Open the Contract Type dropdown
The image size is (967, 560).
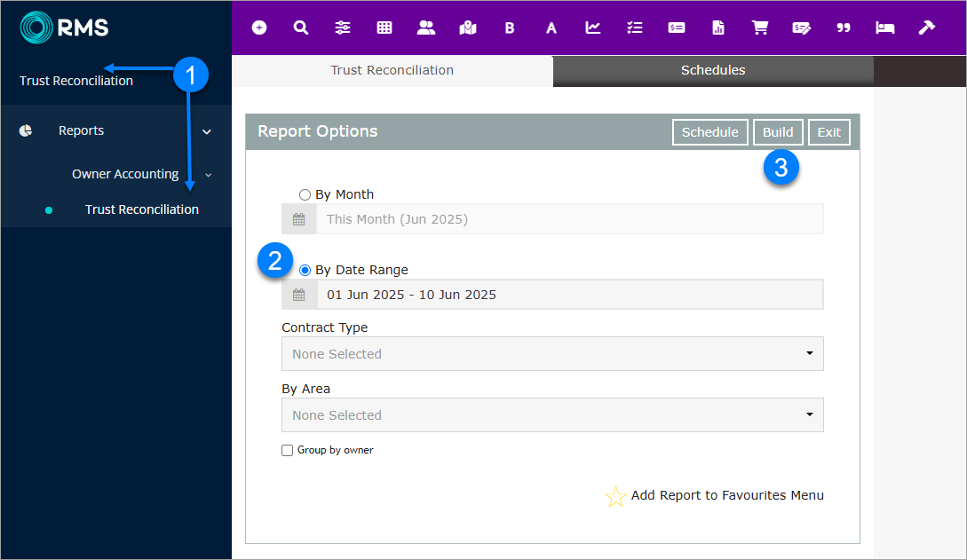coord(552,353)
